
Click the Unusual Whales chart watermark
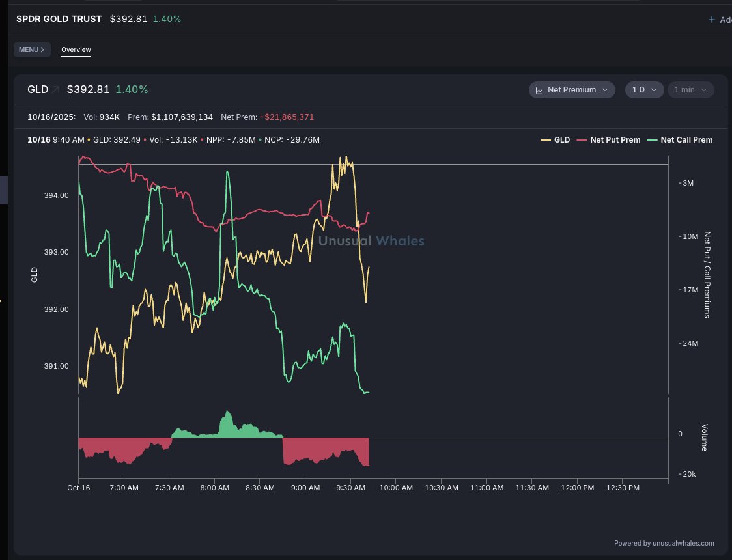(371, 242)
